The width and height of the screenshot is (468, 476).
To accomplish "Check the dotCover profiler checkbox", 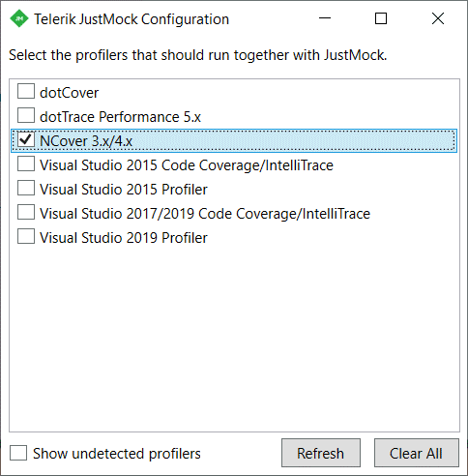I will (x=26, y=91).
